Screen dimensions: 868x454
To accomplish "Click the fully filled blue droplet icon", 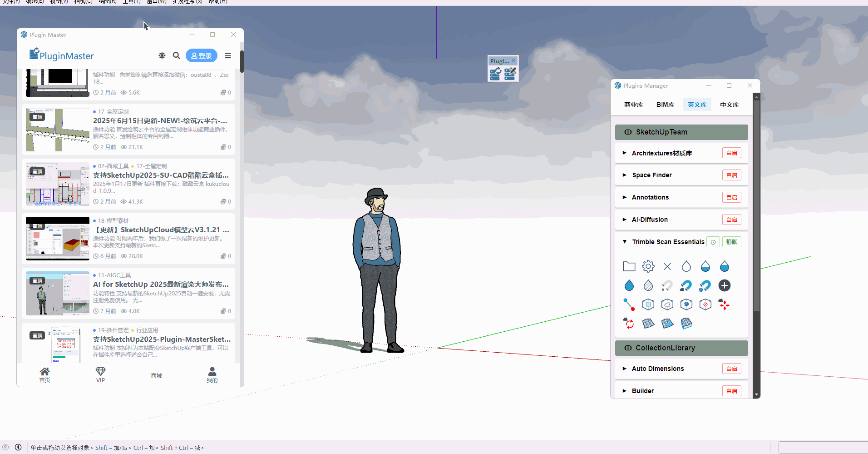I will (629, 285).
